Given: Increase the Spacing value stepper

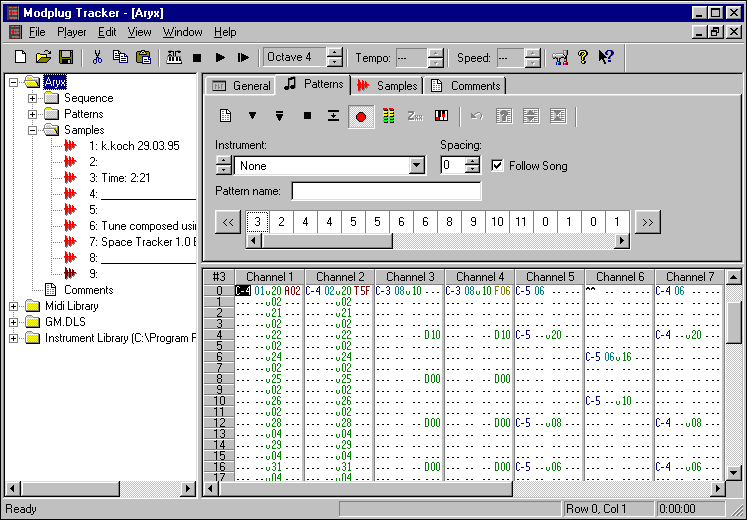Looking at the screenshot, I should (x=473, y=161).
